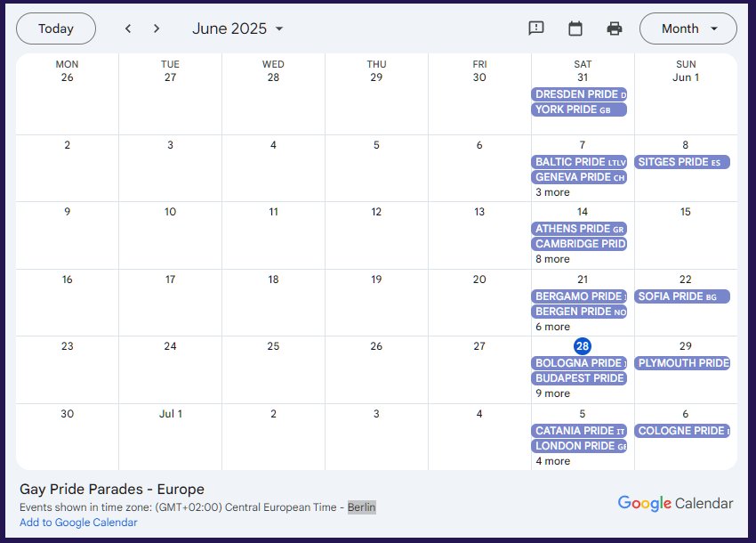
Task: Click the send feedback icon
Action: point(536,28)
